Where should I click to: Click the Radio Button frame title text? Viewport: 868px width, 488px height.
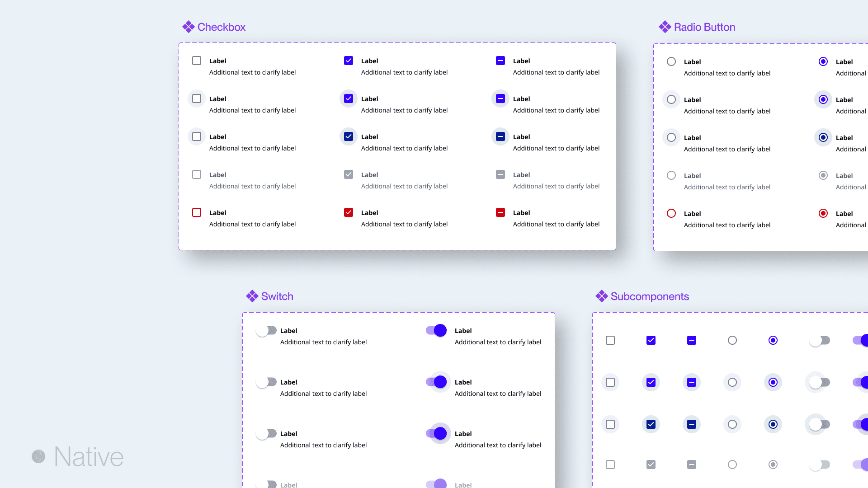pyautogui.click(x=704, y=27)
